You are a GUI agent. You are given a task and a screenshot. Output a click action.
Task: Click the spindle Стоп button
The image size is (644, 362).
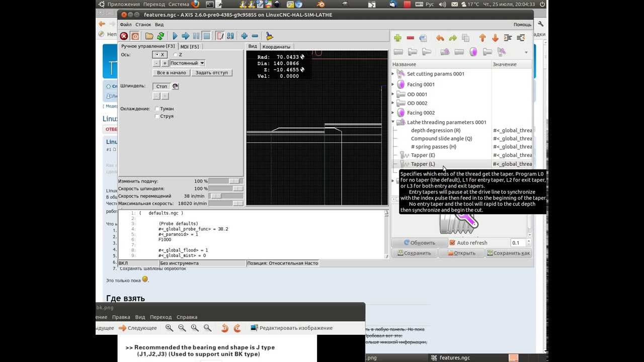coord(162,86)
